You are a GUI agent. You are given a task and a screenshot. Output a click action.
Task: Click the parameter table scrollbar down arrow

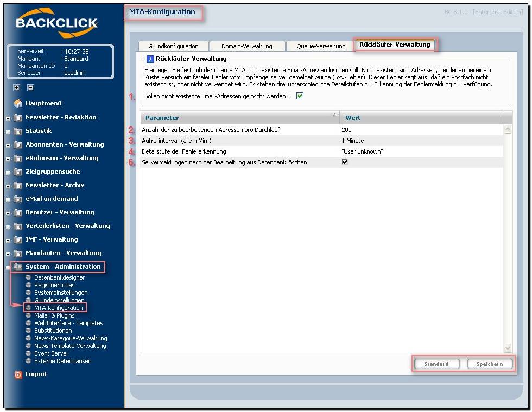[508, 348]
